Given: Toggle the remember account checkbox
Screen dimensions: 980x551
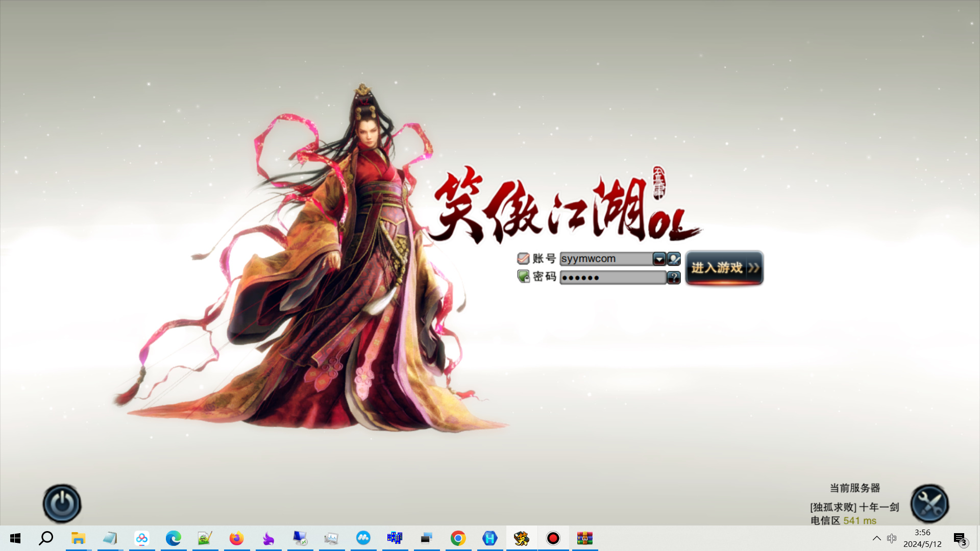Looking at the screenshot, I should (x=523, y=259).
